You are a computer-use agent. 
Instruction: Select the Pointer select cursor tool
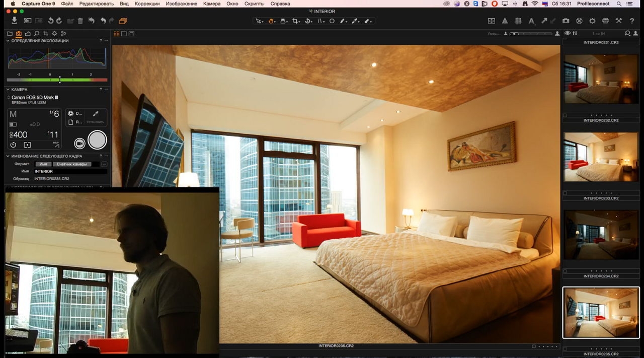click(x=259, y=21)
